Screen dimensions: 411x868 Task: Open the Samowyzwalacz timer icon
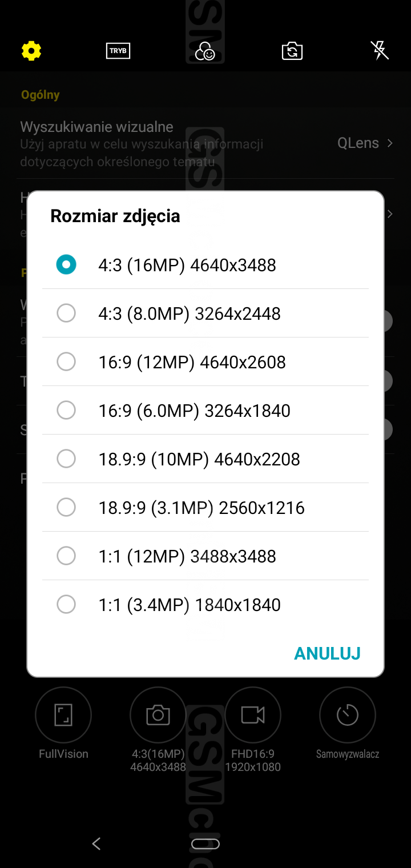pyautogui.click(x=348, y=715)
